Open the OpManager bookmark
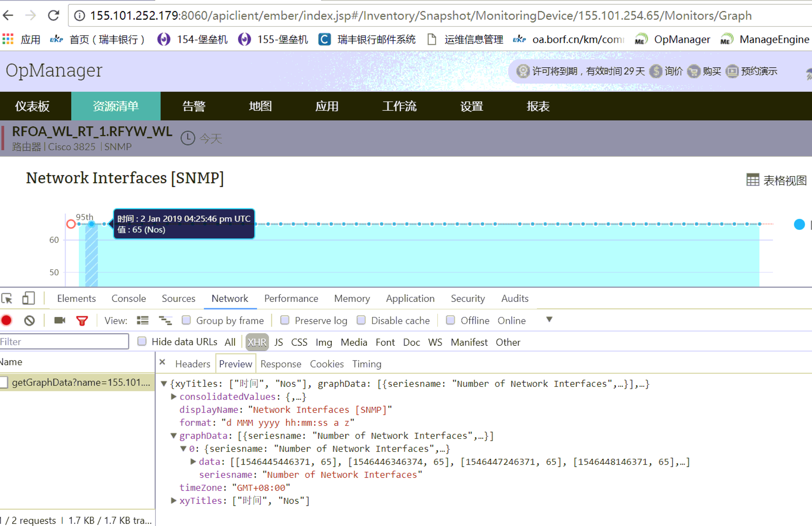 [x=672, y=39]
